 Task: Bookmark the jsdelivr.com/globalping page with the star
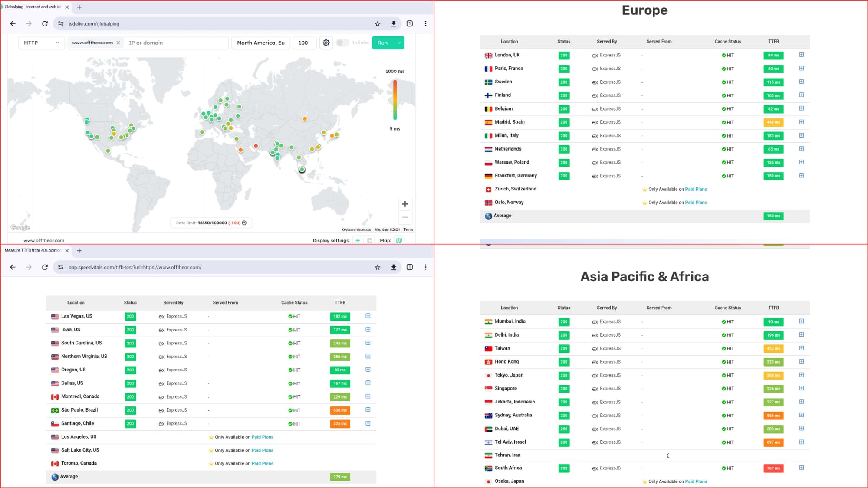pos(378,24)
